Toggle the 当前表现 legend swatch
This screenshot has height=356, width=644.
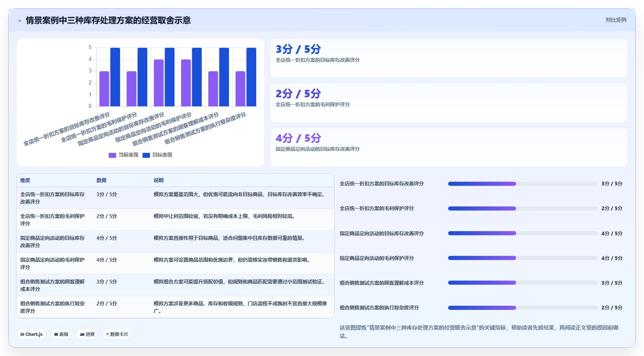112,155
